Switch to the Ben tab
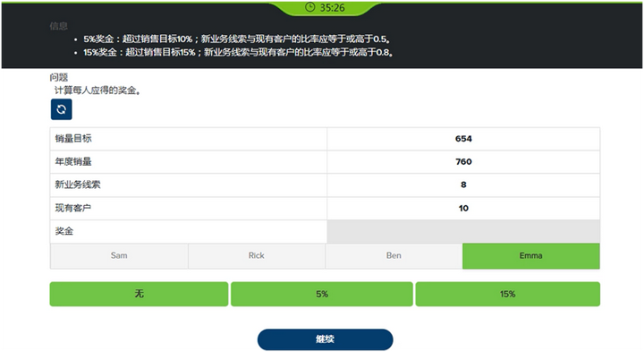Image resolution: width=644 pixels, height=352 pixels. (x=394, y=256)
